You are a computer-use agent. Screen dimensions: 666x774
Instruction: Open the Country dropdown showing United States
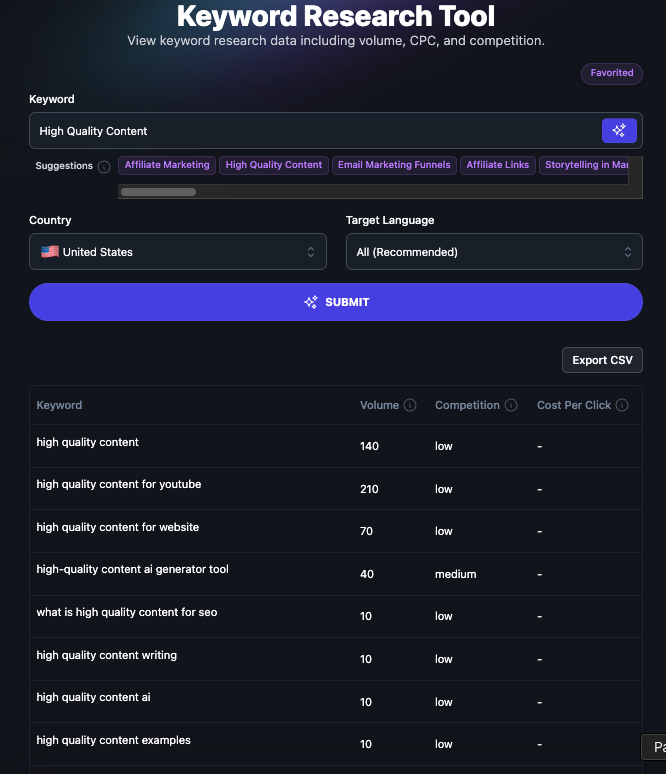click(178, 252)
